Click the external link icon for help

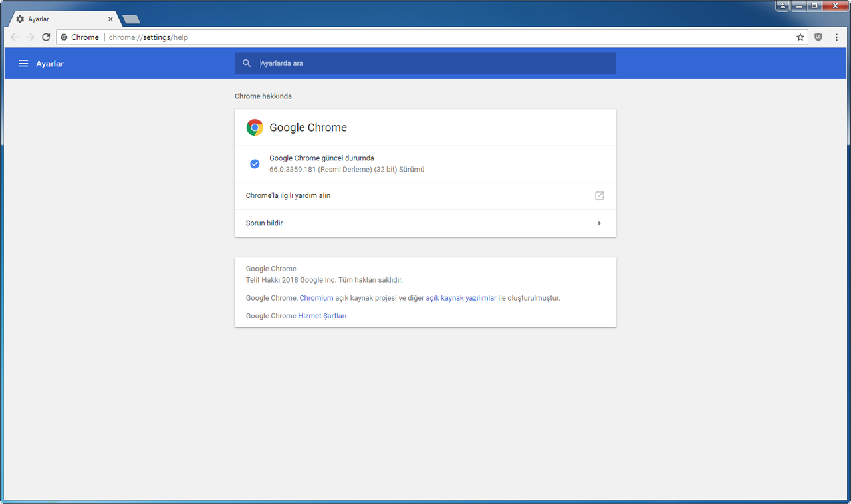pyautogui.click(x=599, y=195)
